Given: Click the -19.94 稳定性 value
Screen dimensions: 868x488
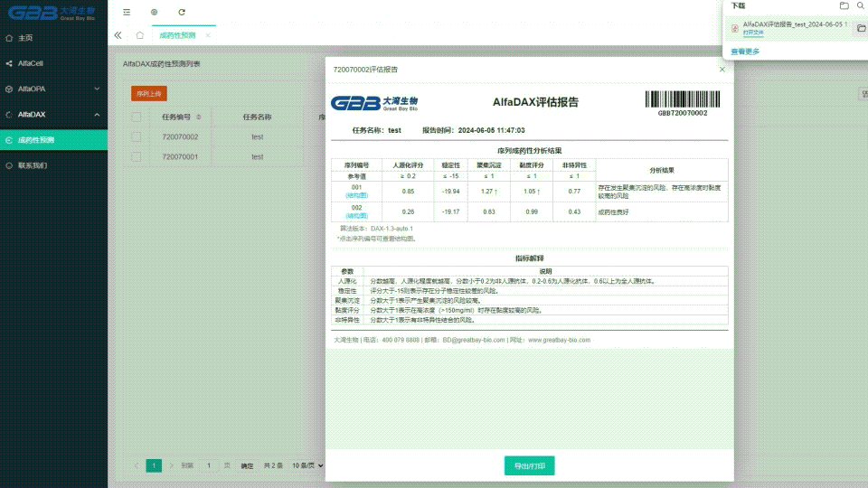Looking at the screenshot, I should pyautogui.click(x=450, y=192).
